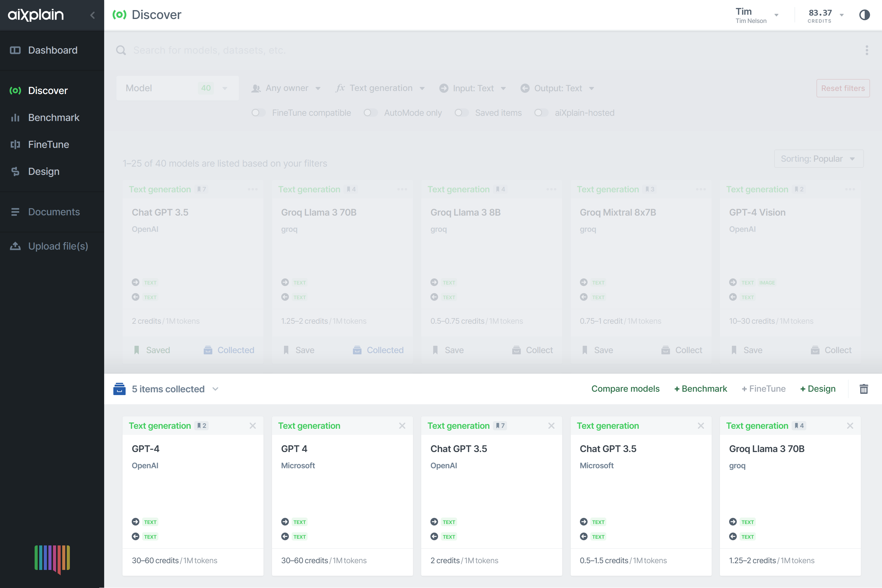The width and height of the screenshot is (882, 588).
Task: Enable the AutoMode only toggle
Action: click(x=370, y=113)
